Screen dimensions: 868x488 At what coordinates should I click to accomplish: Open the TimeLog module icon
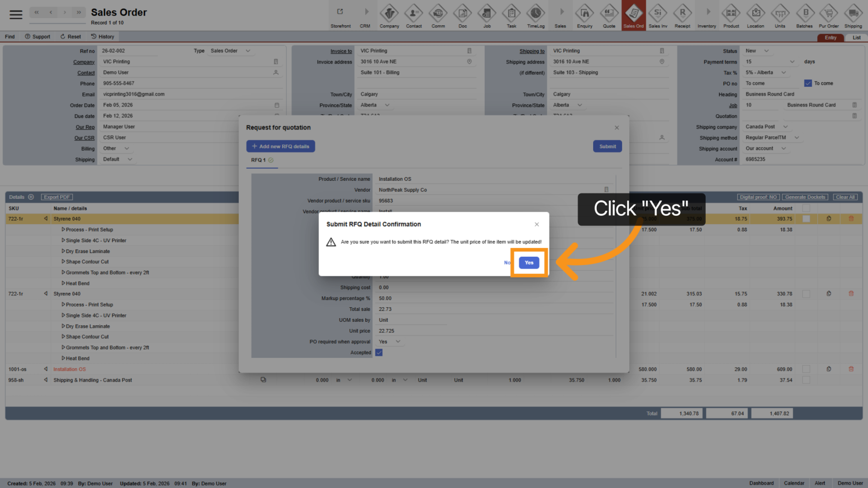535,17
